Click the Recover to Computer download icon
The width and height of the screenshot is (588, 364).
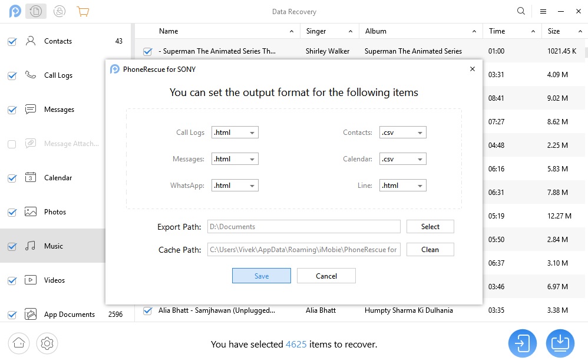560,343
